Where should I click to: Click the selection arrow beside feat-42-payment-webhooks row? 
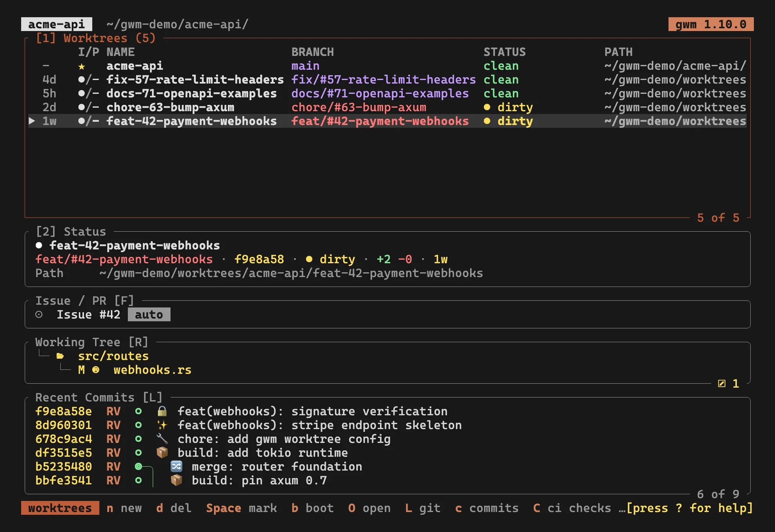pos(32,121)
